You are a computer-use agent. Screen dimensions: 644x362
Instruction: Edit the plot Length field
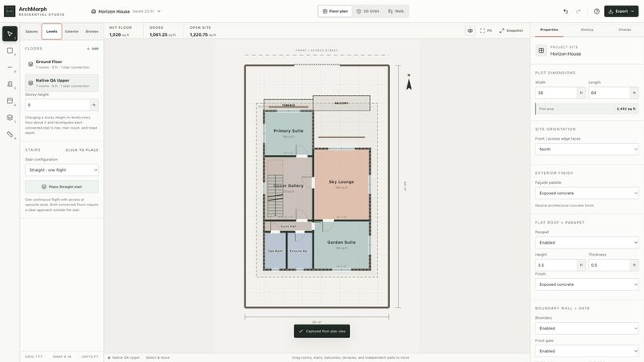tap(609, 93)
